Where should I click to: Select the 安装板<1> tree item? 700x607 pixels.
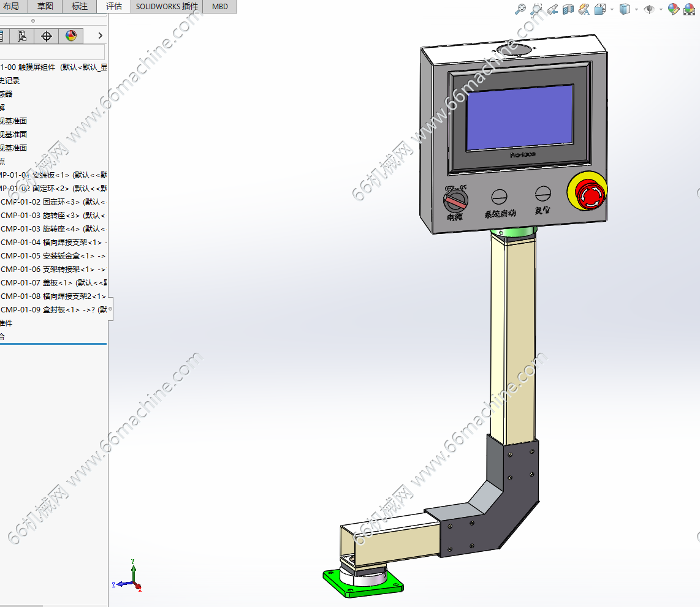53,175
